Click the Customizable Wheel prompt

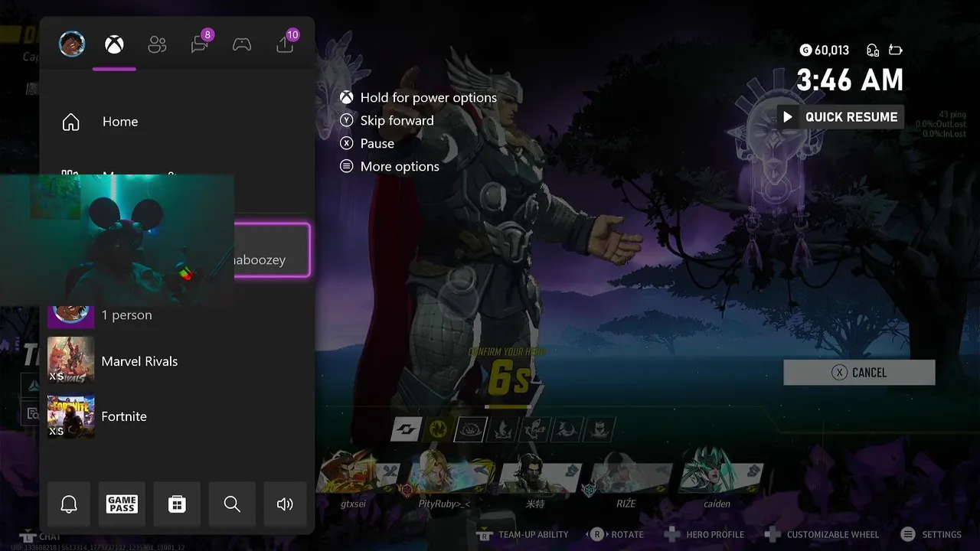click(x=822, y=535)
